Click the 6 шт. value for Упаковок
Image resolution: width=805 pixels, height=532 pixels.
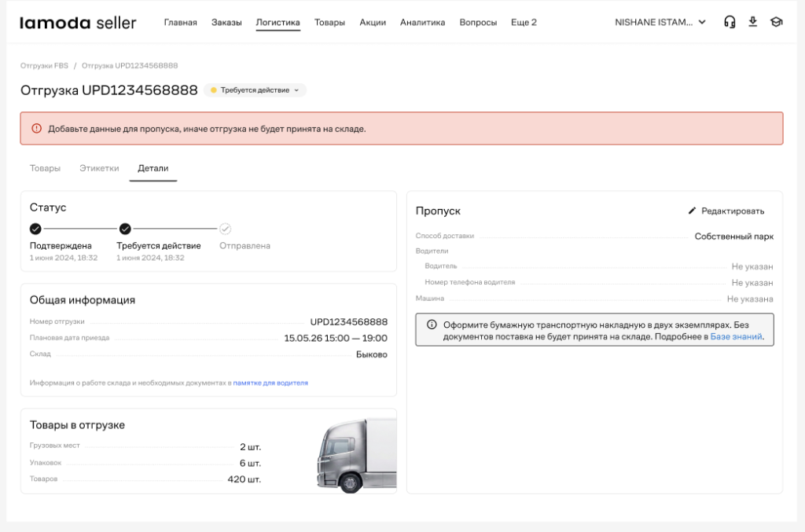[251, 464]
